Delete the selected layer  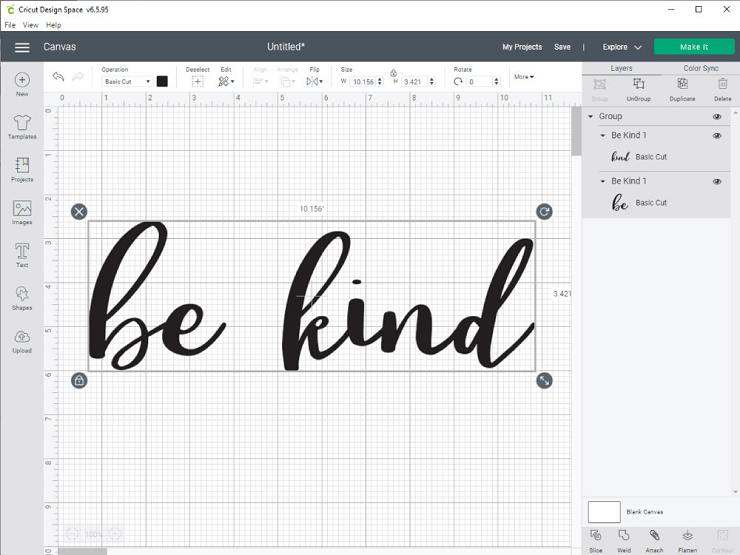[723, 90]
